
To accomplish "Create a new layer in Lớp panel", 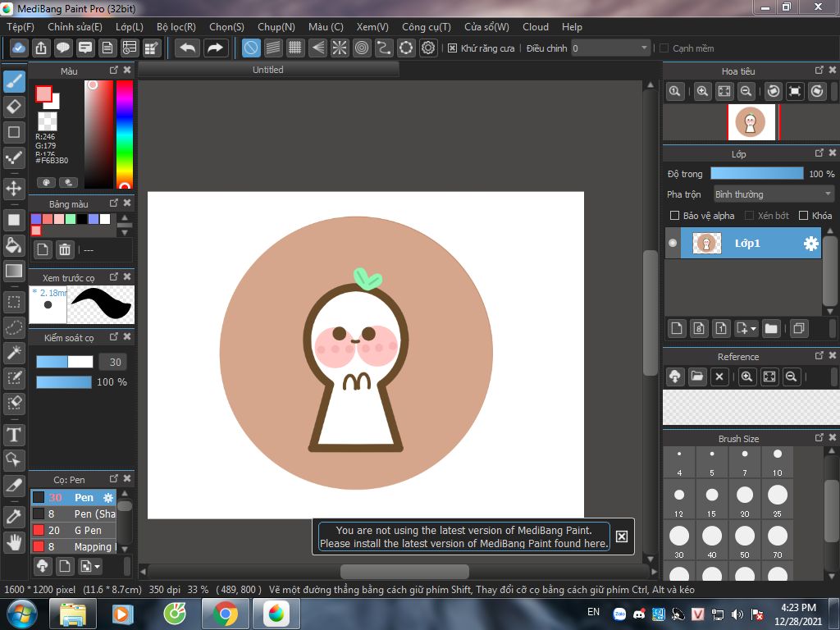I will click(x=677, y=328).
